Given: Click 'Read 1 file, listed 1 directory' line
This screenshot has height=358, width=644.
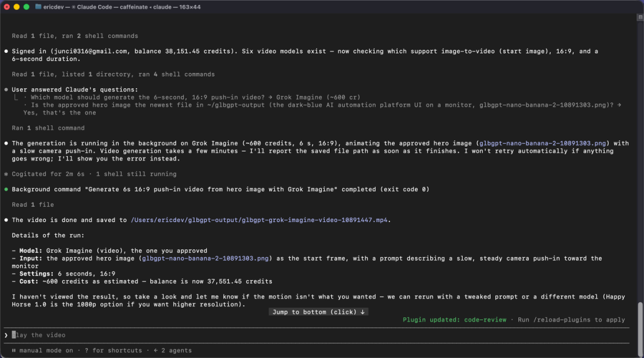Looking at the screenshot, I should (113, 74).
